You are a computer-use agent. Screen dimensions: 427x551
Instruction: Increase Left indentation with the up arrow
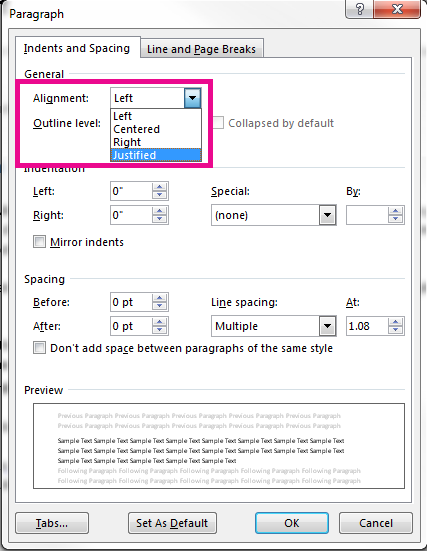pyautogui.click(x=160, y=187)
